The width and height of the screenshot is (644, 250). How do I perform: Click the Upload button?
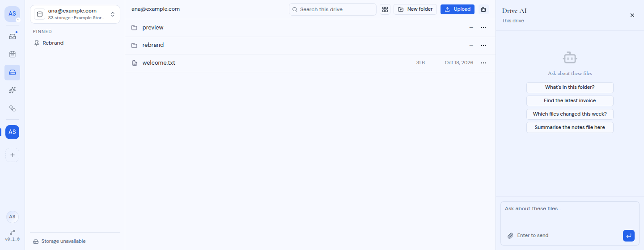[458, 9]
